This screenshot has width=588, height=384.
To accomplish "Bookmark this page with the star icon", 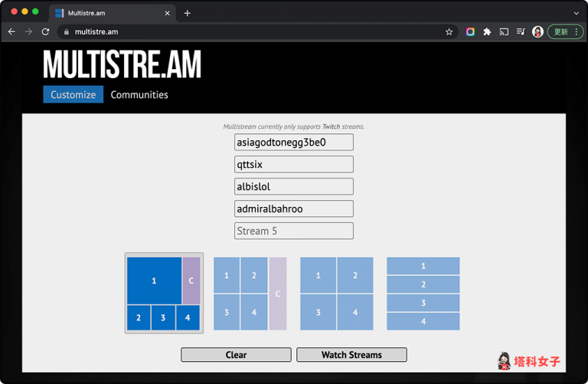I will pos(449,32).
